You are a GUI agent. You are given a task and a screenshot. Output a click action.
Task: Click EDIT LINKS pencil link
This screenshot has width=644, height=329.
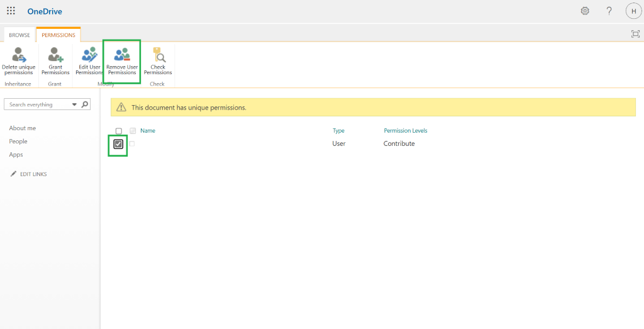point(28,174)
